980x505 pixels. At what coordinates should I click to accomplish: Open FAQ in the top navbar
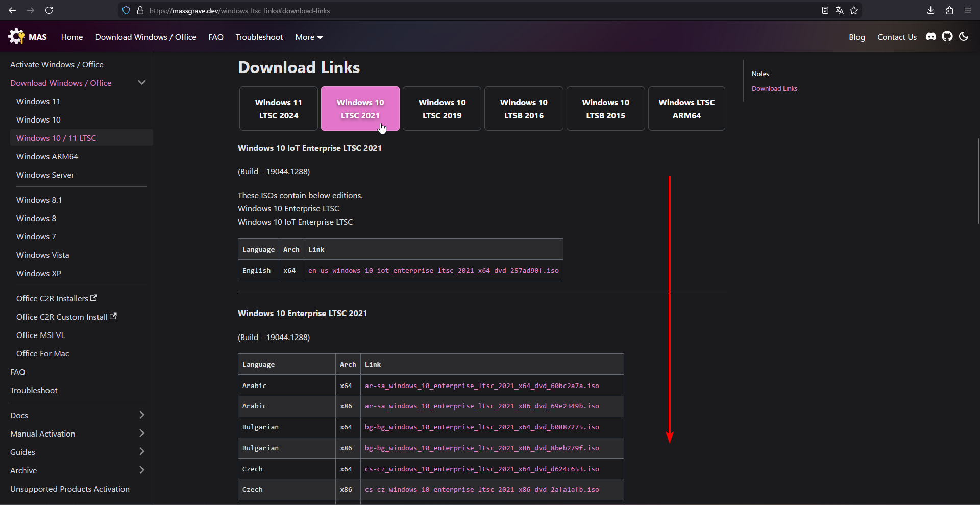(216, 37)
